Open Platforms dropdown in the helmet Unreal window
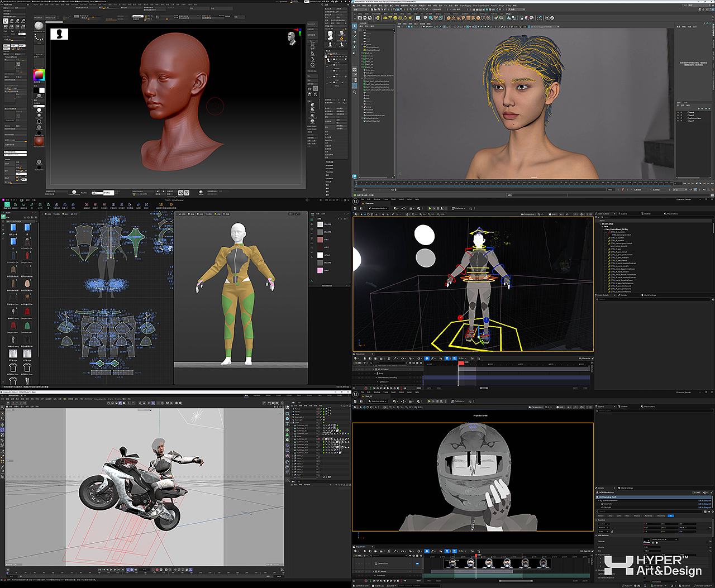The width and height of the screenshot is (715, 588). coord(459,401)
